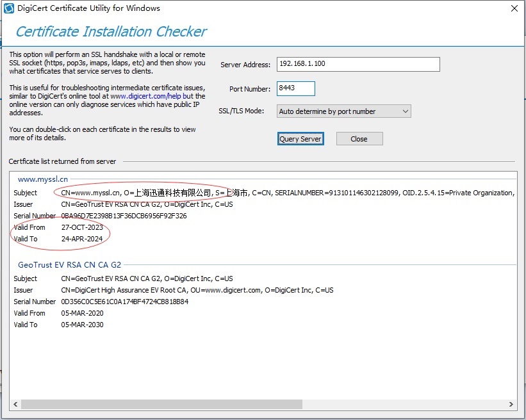Click the Close button
Image resolution: width=526 pixels, height=420 pixels.
(359, 139)
